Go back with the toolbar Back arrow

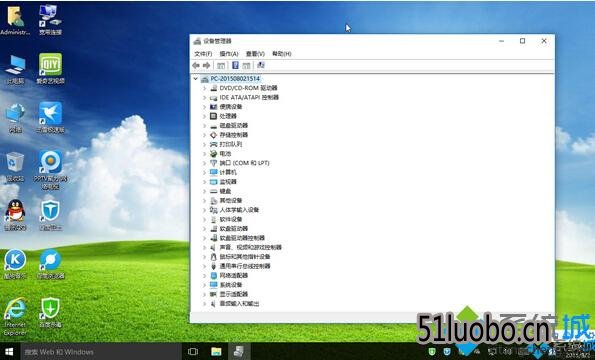click(196, 66)
